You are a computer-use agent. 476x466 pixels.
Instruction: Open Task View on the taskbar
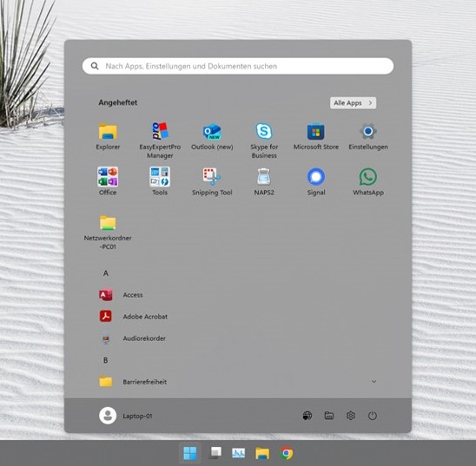point(215,453)
